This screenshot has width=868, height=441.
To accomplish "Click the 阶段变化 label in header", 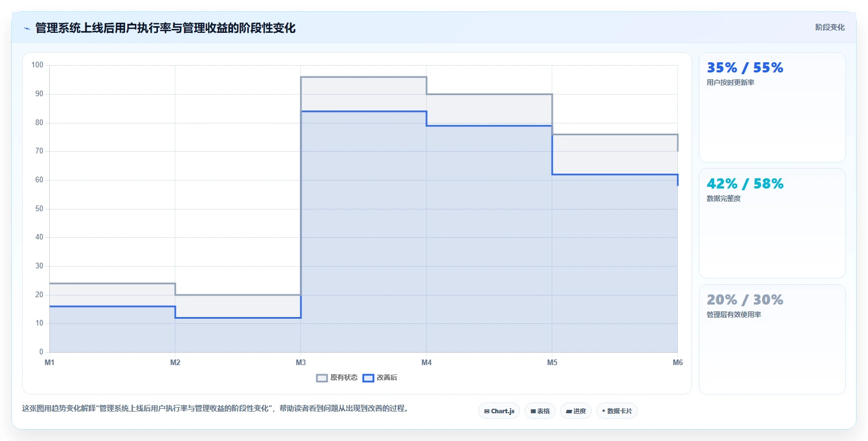I will 830,27.
